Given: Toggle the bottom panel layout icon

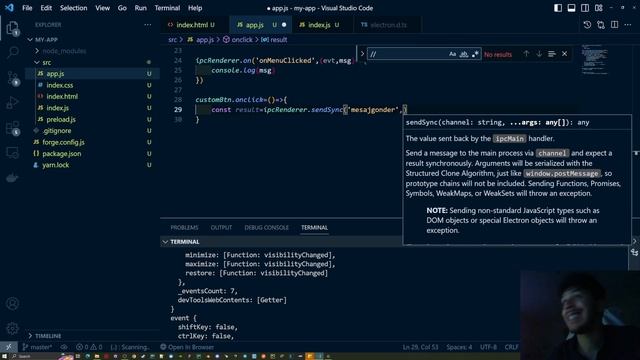Looking at the screenshot, I should coord(571,8).
